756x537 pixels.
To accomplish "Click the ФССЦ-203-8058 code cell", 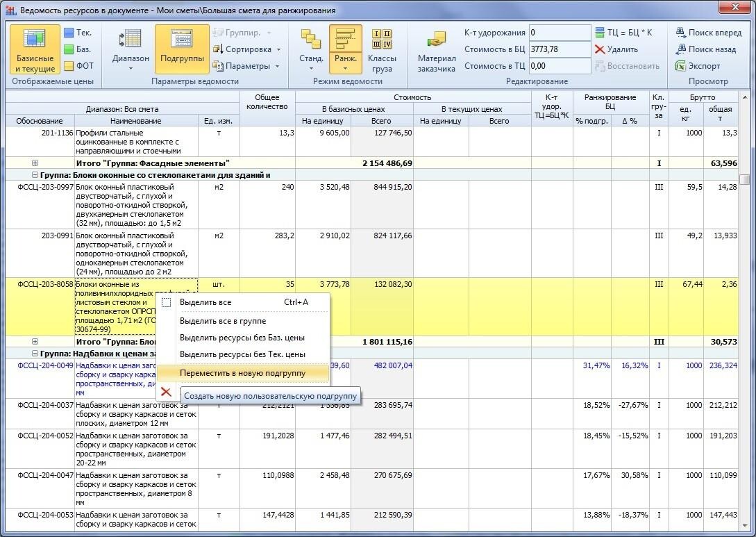I will point(40,306).
